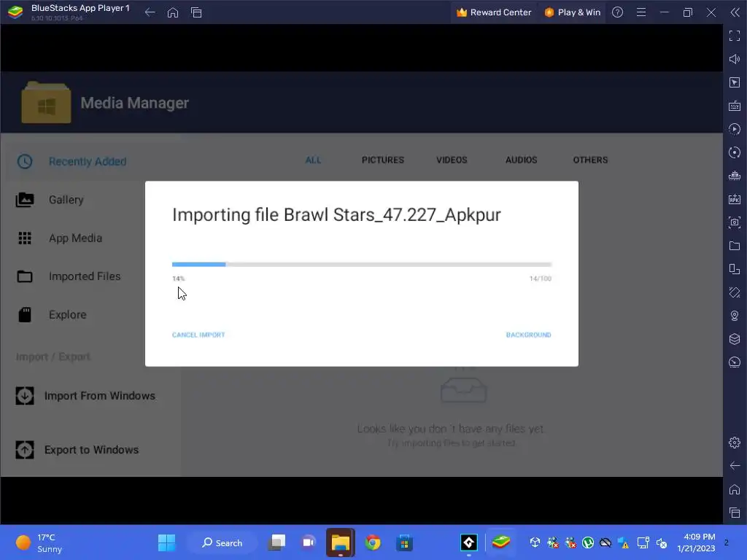Click the sidebar back arrow icon
Image resolution: width=747 pixels, height=560 pixels.
pyautogui.click(x=735, y=466)
